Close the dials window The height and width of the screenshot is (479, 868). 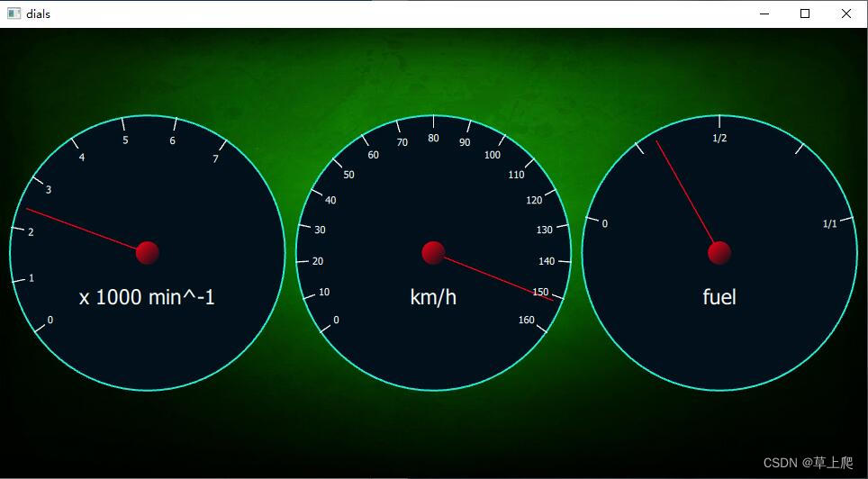click(845, 14)
